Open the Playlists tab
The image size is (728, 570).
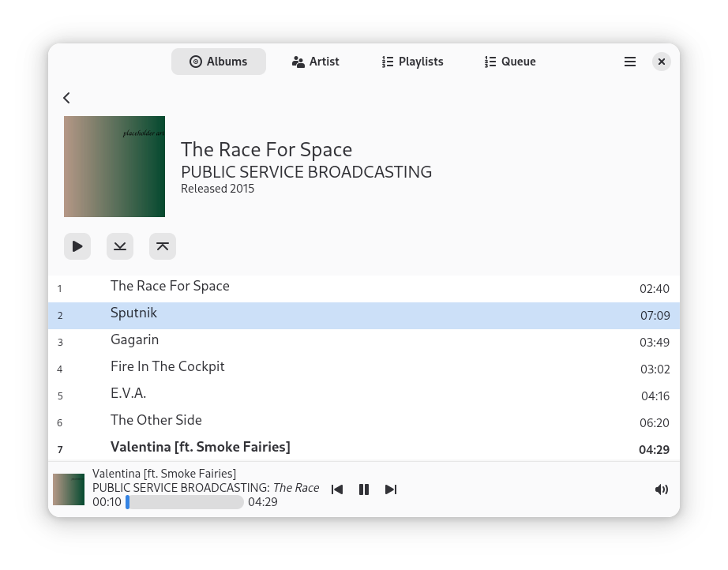(x=413, y=62)
